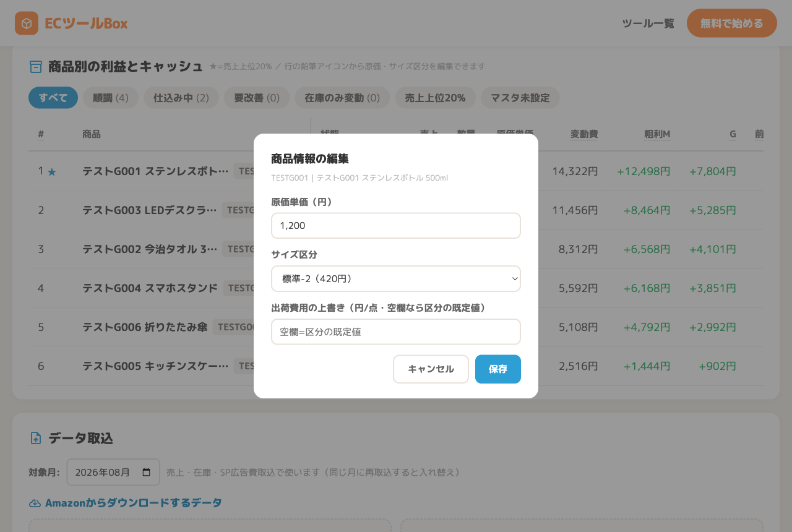
Task: Click the ECツールBox cube logo icon
Action: (x=27, y=24)
